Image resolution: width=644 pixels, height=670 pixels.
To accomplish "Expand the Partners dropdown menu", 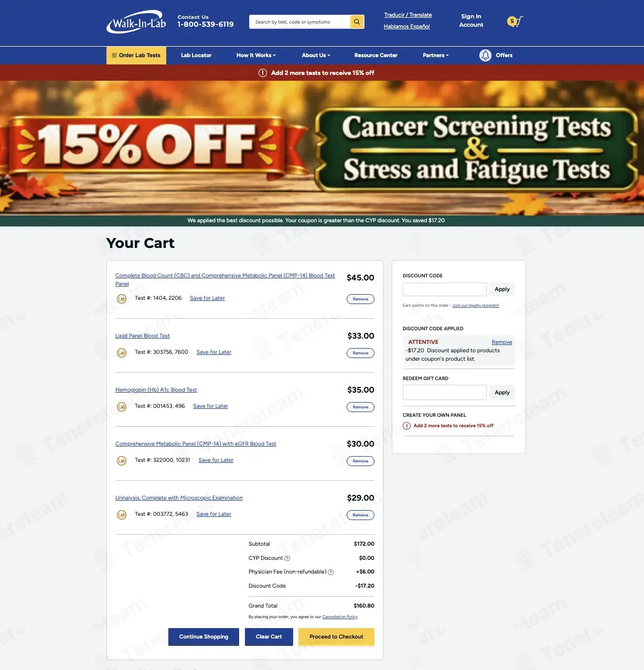I will (x=436, y=55).
